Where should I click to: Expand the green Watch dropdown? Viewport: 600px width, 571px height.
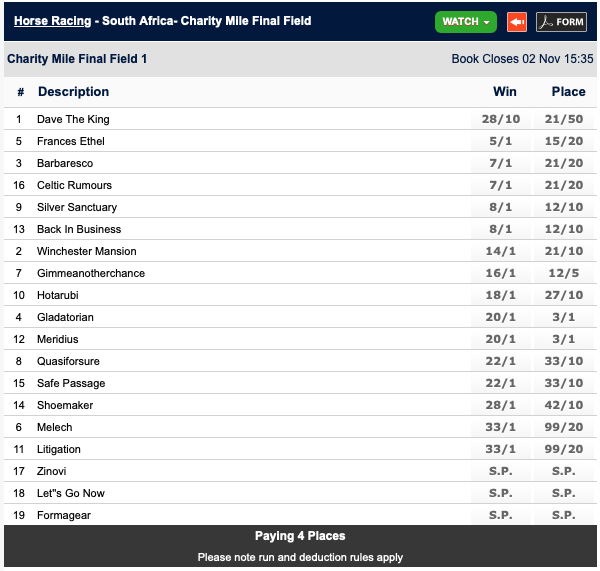(466, 21)
